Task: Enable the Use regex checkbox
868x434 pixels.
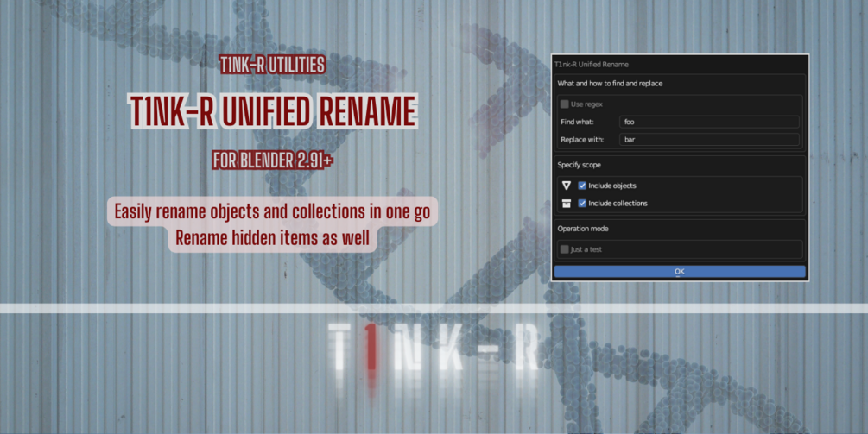Action: [x=564, y=104]
